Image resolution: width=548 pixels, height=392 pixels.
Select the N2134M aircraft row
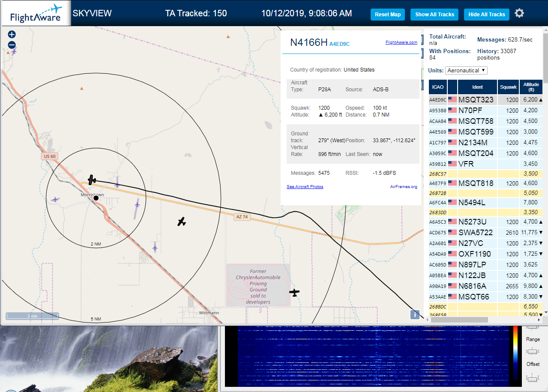coord(486,143)
